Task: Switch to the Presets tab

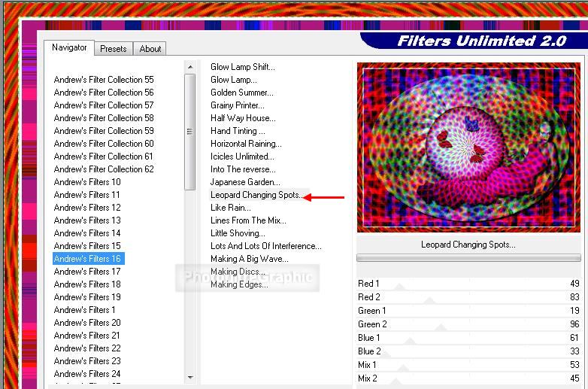Action: click(113, 49)
